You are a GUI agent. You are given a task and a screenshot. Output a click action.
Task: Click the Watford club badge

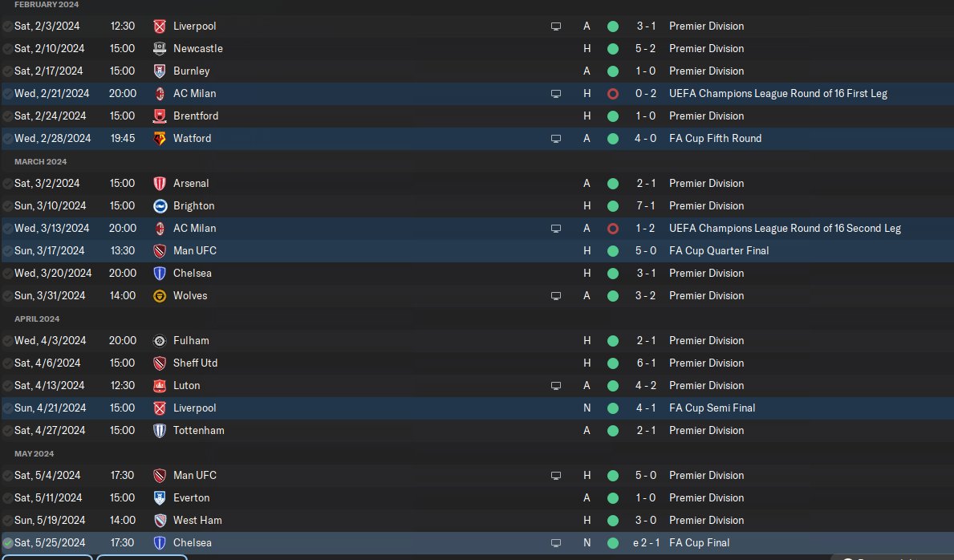[160, 139]
